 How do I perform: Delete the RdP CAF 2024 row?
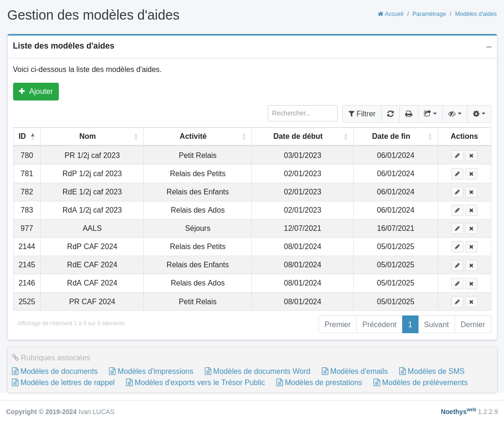click(471, 247)
